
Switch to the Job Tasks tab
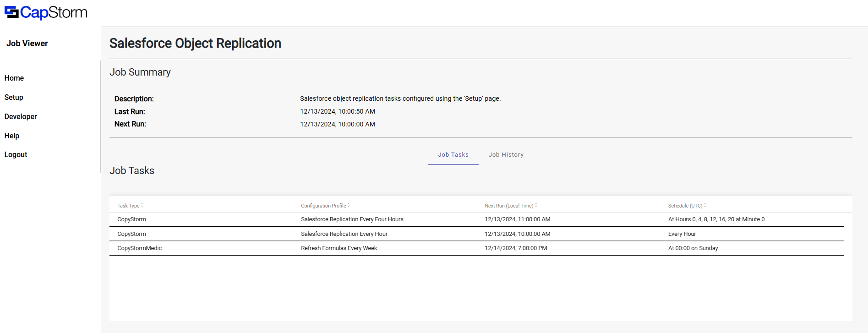point(453,155)
